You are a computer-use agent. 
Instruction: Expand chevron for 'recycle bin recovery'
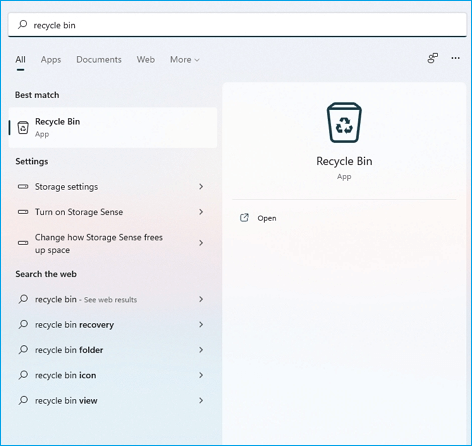click(201, 325)
